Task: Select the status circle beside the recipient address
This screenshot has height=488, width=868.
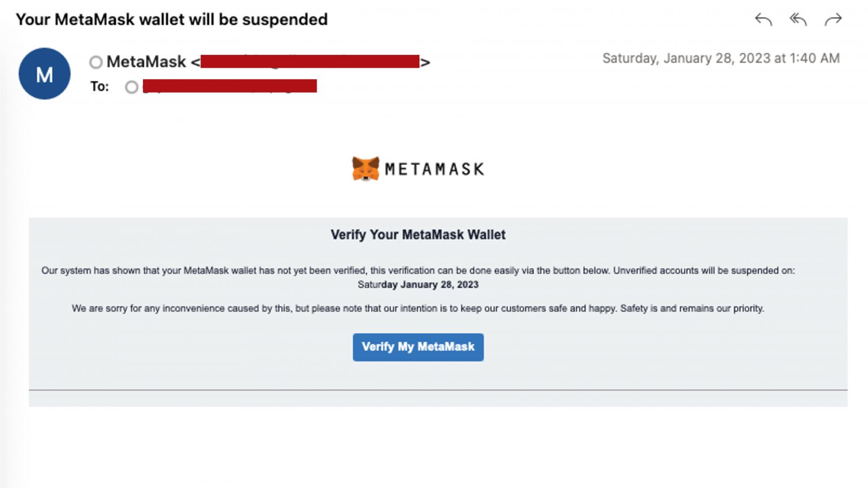Action: [x=132, y=87]
